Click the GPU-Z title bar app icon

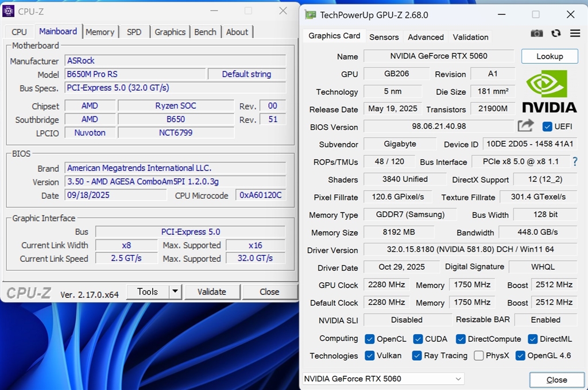(310, 15)
